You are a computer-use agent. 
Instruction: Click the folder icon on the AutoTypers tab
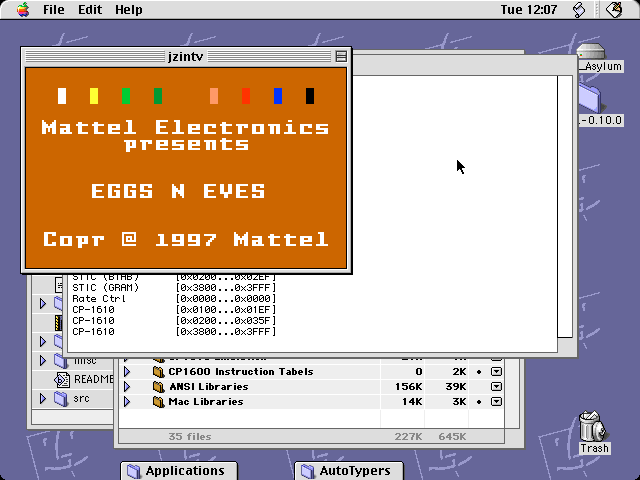[x=308, y=471]
